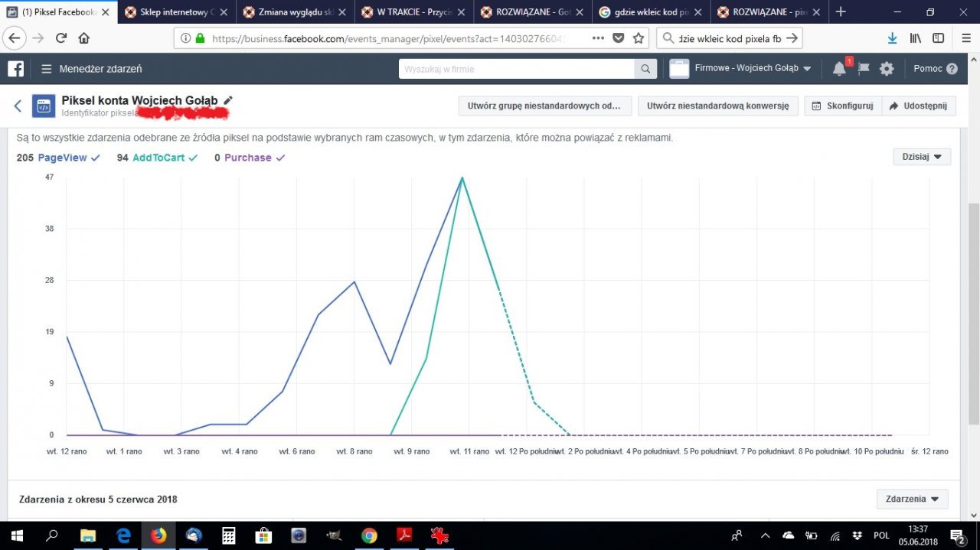Close the Sklep internetowy tab

pyautogui.click(x=224, y=12)
